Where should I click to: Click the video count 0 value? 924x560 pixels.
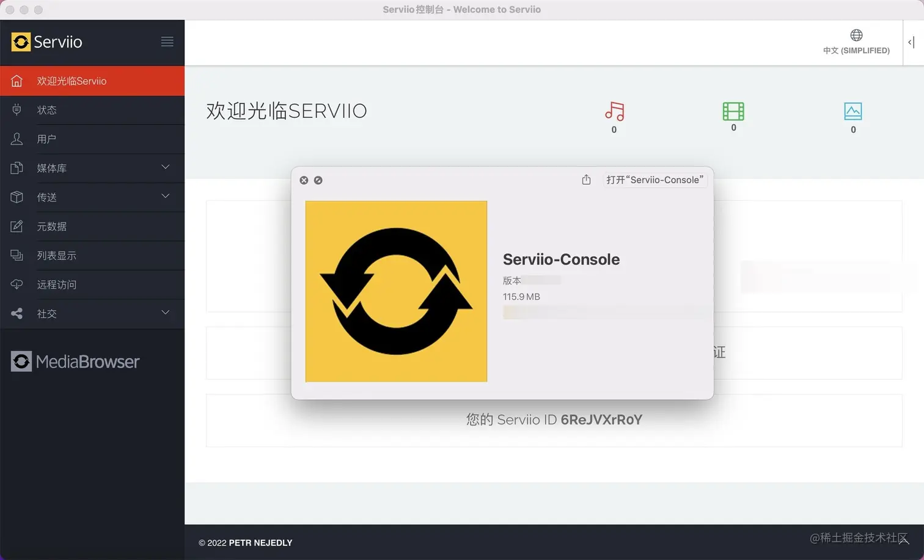coord(734,128)
